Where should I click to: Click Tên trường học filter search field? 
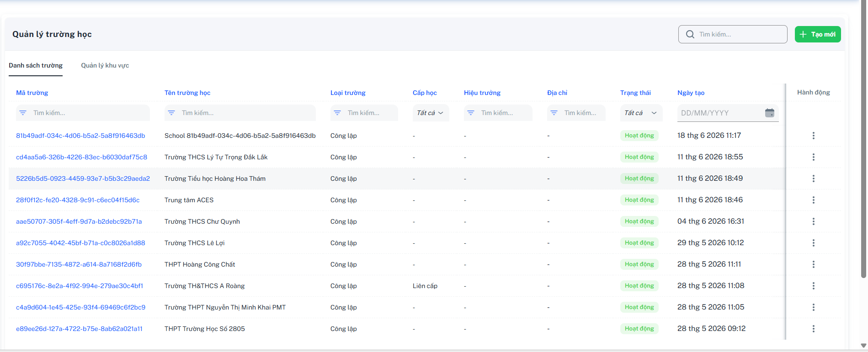coord(240,113)
